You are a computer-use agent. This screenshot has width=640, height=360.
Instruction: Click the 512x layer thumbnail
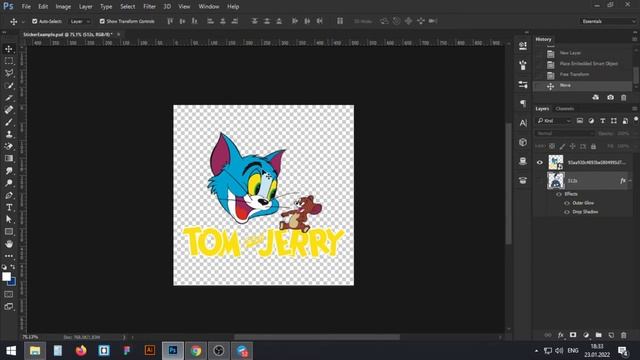556,180
